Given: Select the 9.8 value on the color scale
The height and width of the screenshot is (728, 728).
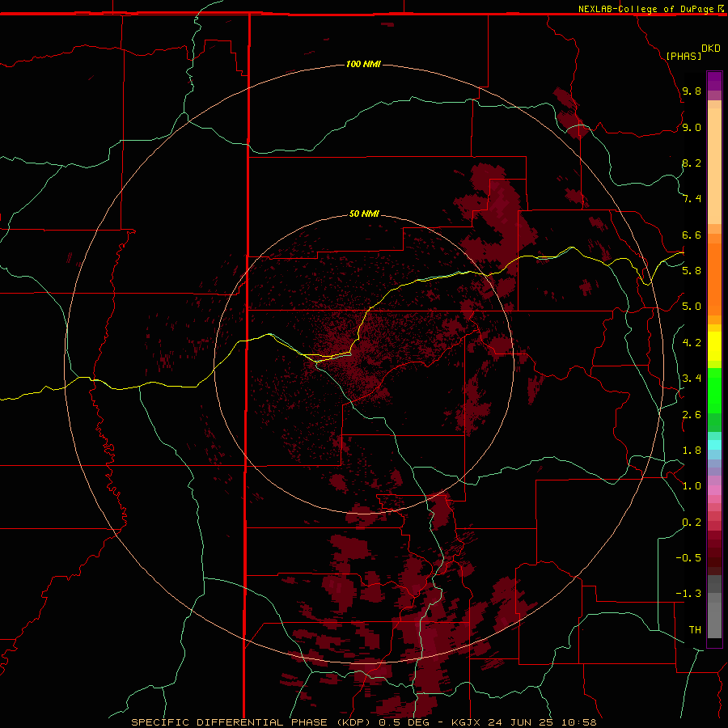Looking at the screenshot, I should (692, 91).
